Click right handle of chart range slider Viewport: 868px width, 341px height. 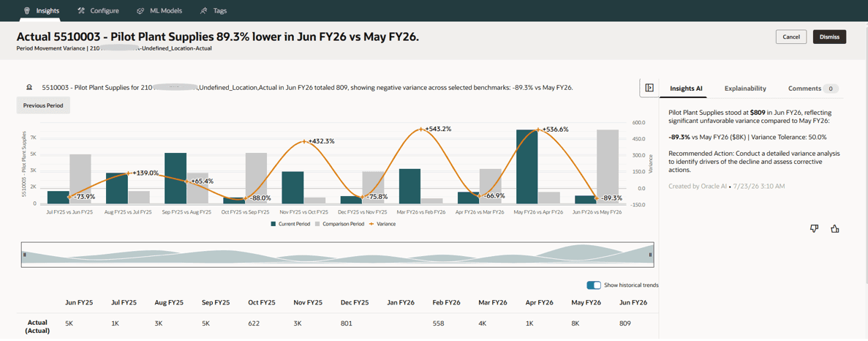[650, 255]
